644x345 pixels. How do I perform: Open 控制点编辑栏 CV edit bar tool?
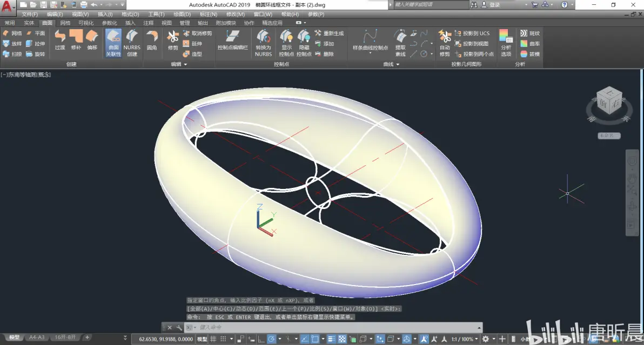tap(232, 40)
